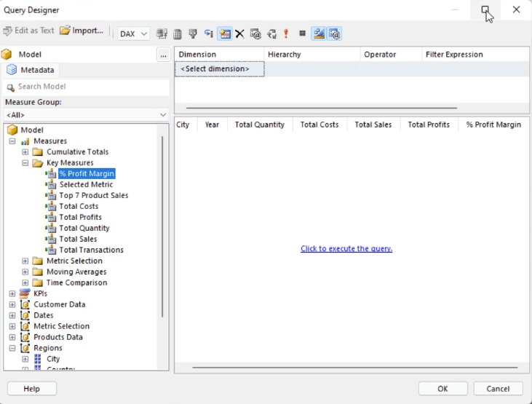
Task: Expand the KPIs node
Action: pyautogui.click(x=12, y=293)
